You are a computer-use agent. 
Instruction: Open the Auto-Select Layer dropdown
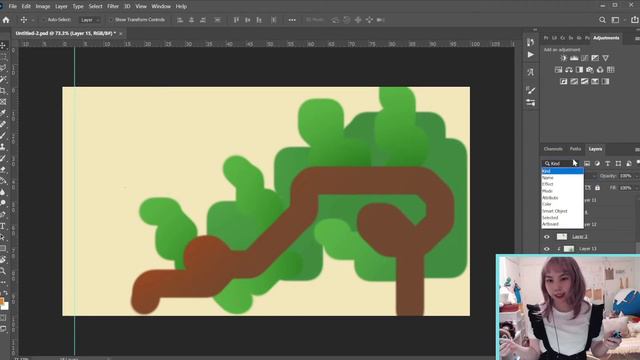[x=90, y=20]
